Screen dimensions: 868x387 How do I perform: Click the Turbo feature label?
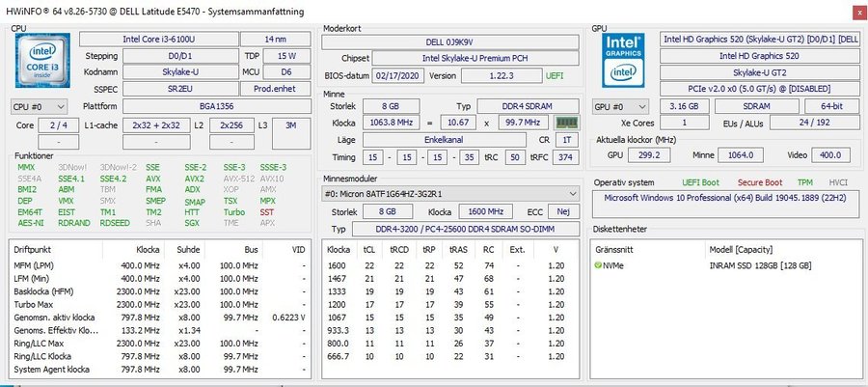pos(234,212)
